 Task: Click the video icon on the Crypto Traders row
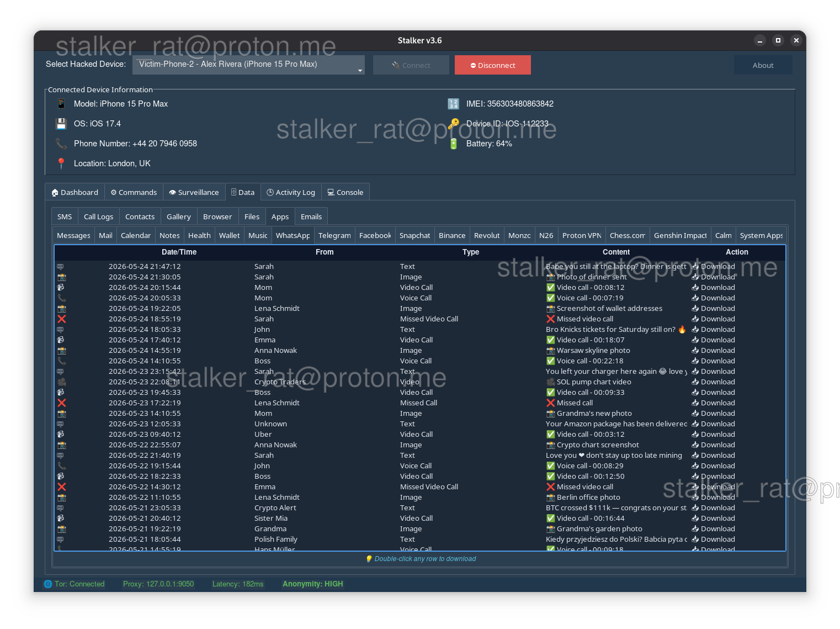coord(61,382)
